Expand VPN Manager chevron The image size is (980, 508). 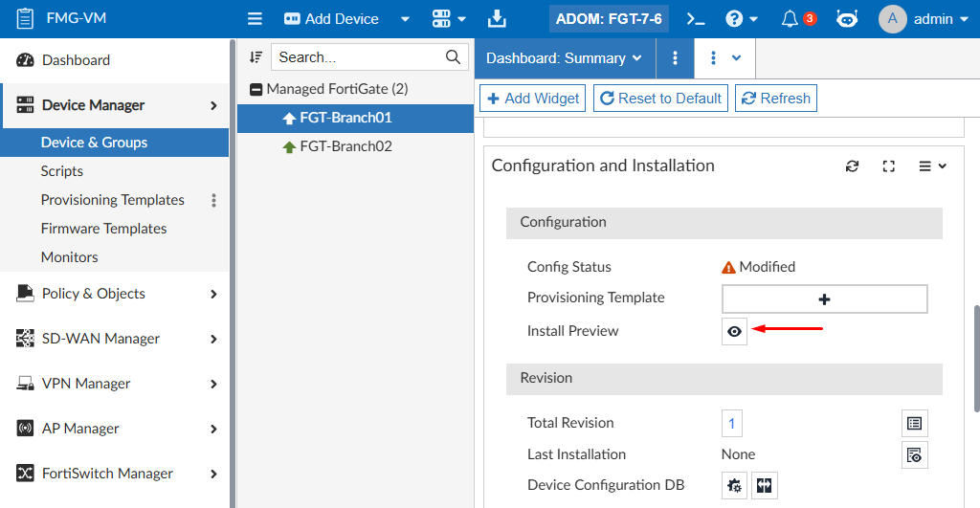pos(213,385)
